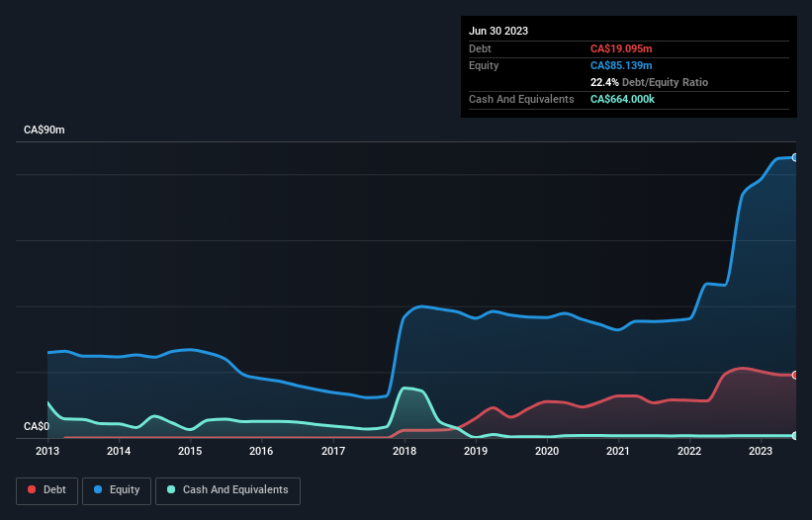Click the 22.4% Debt/Equity Ratio text

pyautogui.click(x=649, y=82)
